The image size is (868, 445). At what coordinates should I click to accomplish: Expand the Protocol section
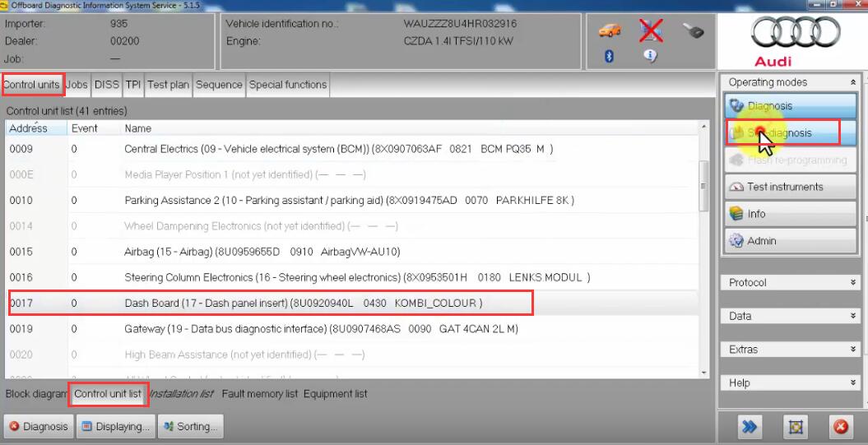pos(791,282)
